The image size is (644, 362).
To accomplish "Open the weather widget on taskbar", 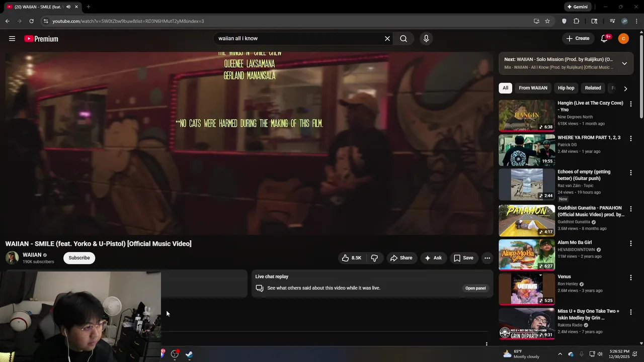I will pyautogui.click(x=521, y=354).
